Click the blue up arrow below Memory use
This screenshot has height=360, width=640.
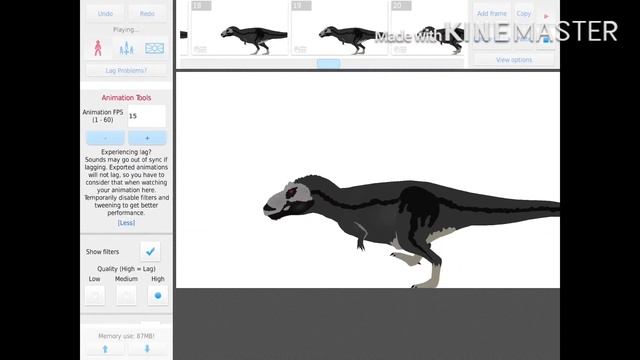(x=105, y=349)
